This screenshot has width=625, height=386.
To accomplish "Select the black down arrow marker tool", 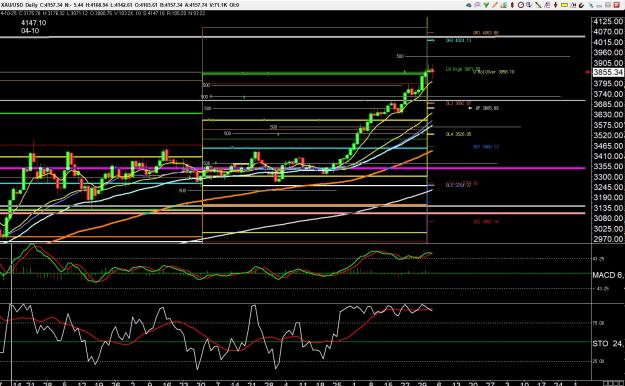I will [556, 5].
